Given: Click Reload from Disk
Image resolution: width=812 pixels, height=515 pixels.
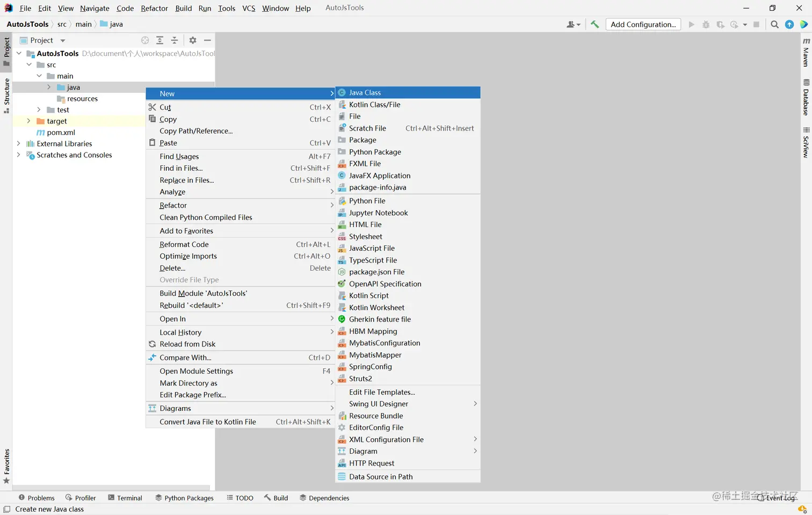Looking at the screenshot, I should pos(240,344).
